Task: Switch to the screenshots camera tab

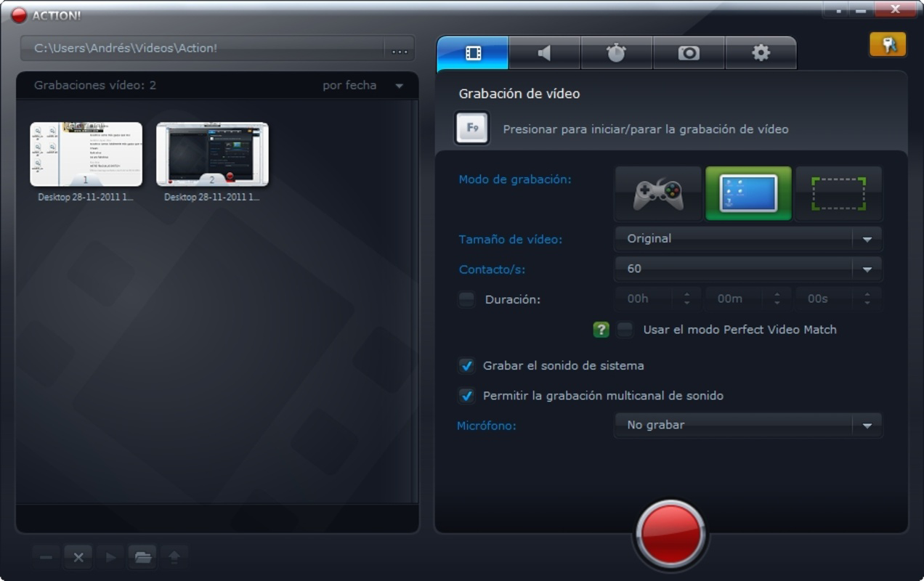Action: (688, 53)
